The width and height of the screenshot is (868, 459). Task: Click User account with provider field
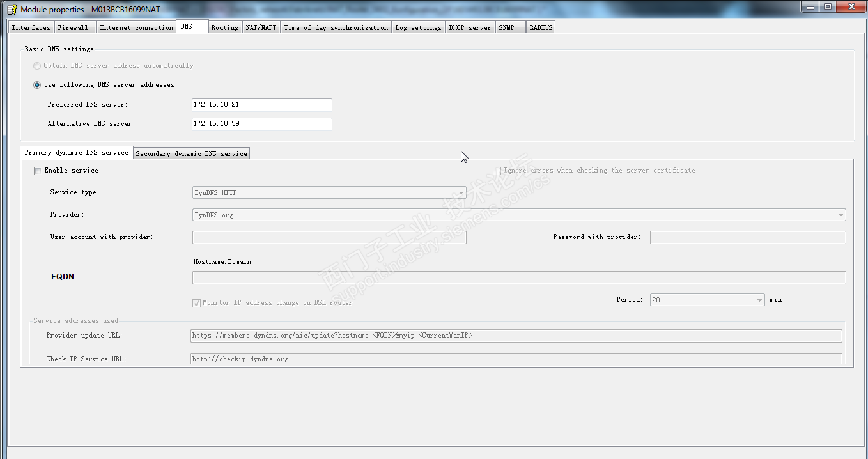click(329, 237)
